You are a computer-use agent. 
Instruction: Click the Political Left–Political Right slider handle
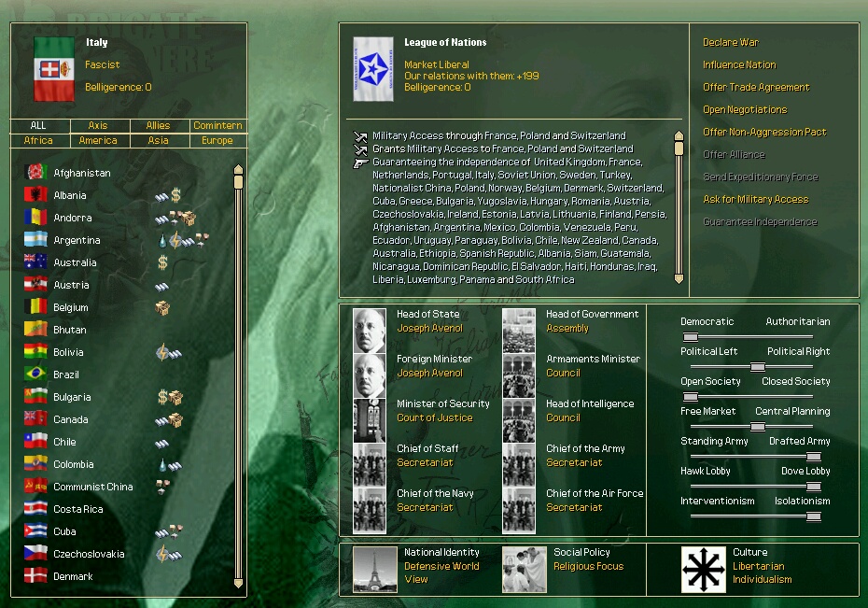pos(758,366)
